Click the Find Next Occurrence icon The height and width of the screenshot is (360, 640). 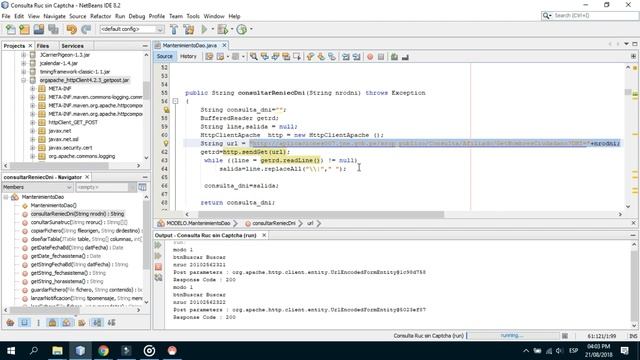pyautogui.click(x=276, y=57)
